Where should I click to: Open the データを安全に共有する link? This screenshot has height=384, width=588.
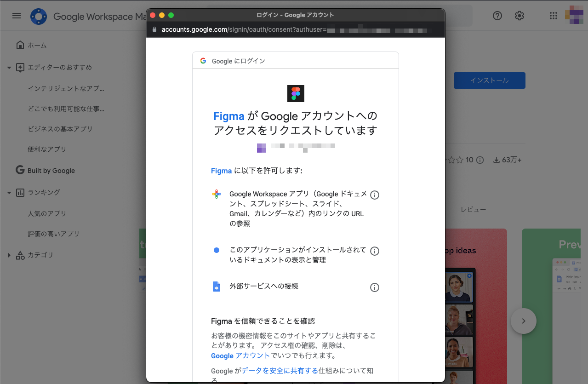pyautogui.click(x=280, y=370)
